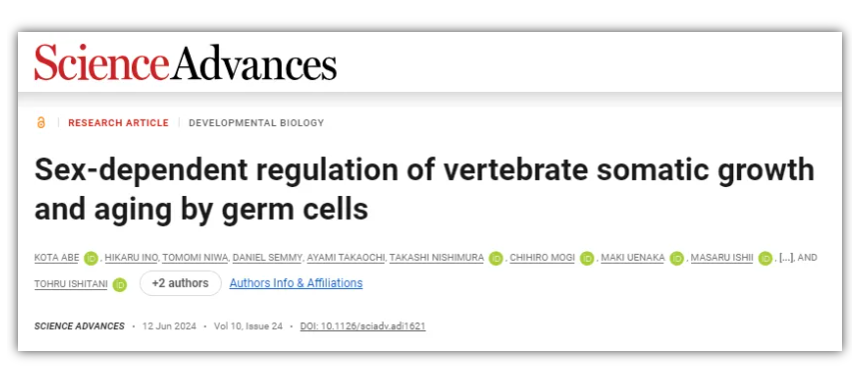868x376 pixels.
Task: Select the Research Article category label
Action: click(x=119, y=123)
